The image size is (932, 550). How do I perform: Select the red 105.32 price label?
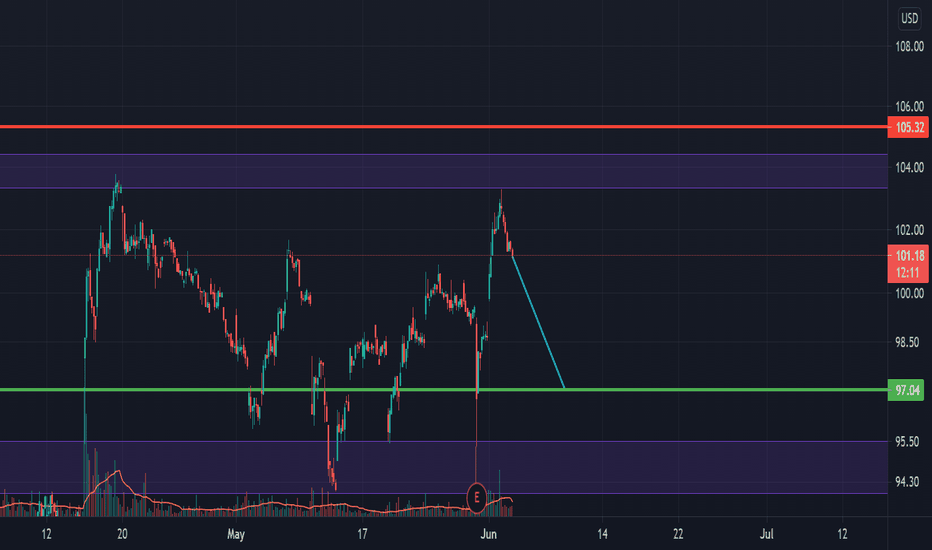pos(909,127)
